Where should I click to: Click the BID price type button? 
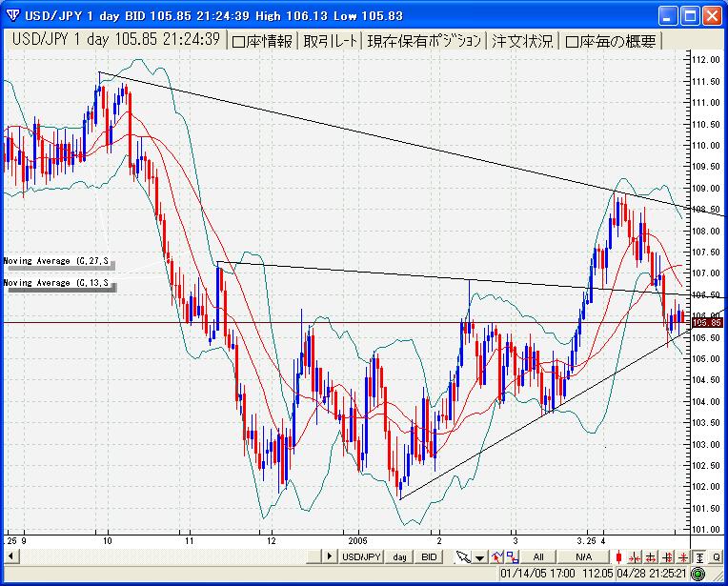pos(430,556)
